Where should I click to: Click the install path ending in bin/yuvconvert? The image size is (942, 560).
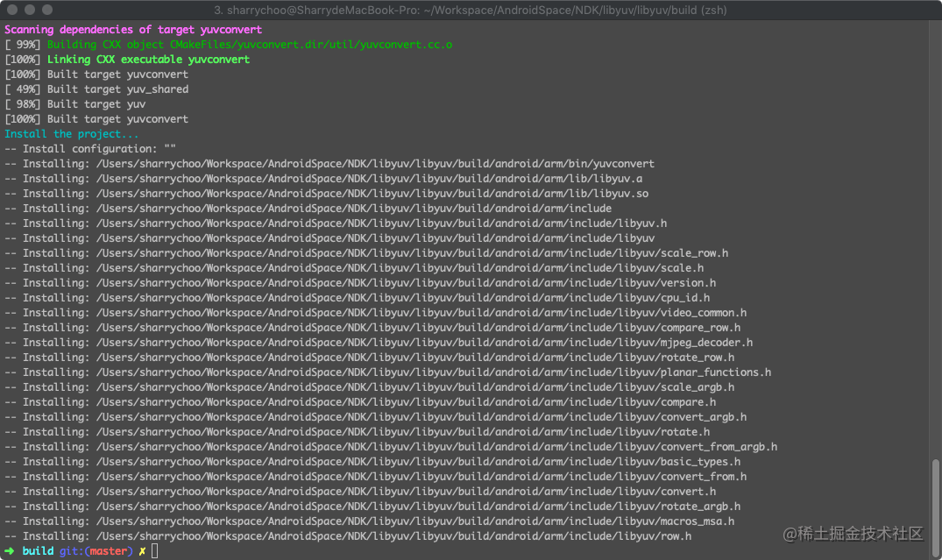pyautogui.click(x=375, y=164)
